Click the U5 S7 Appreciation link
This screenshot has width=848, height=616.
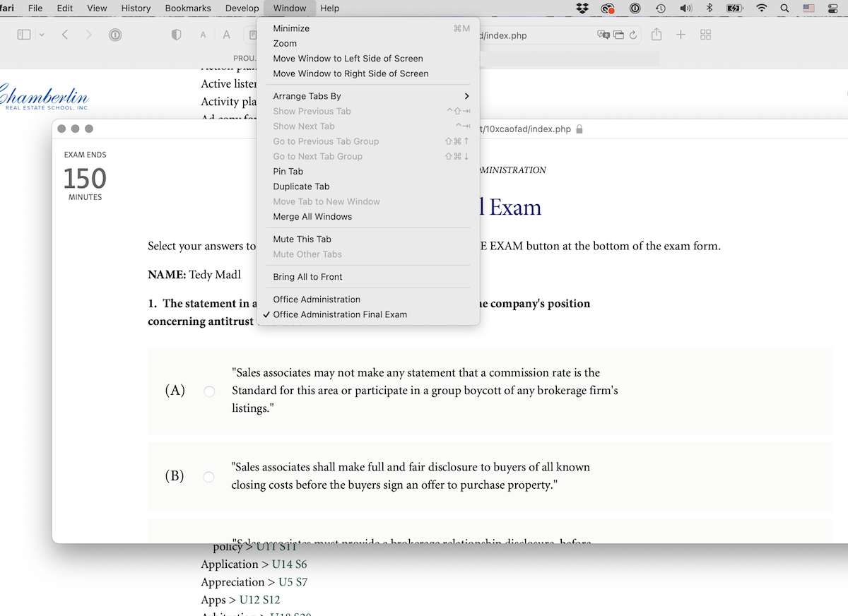click(x=293, y=582)
